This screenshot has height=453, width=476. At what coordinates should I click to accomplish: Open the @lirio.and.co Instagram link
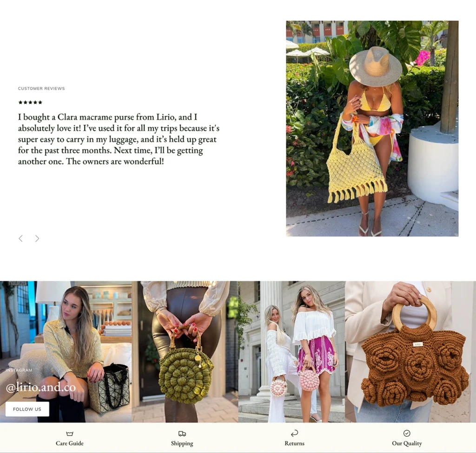point(41,387)
